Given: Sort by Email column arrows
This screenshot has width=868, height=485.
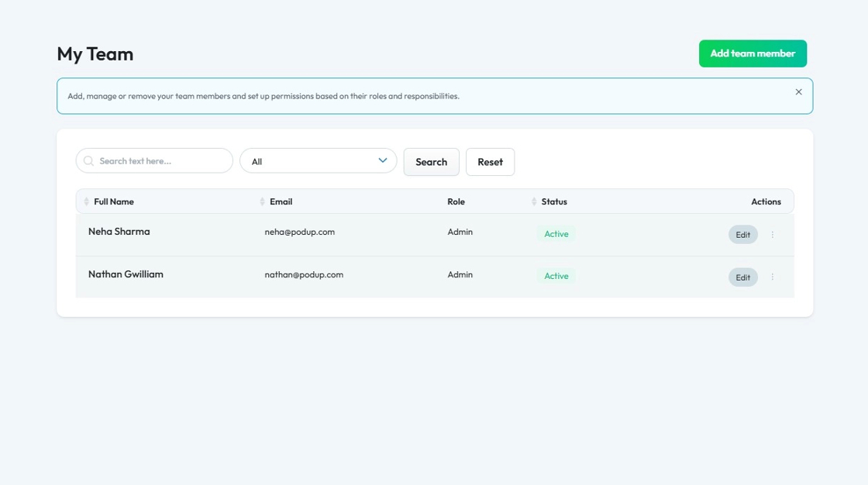Looking at the screenshot, I should pyautogui.click(x=262, y=201).
